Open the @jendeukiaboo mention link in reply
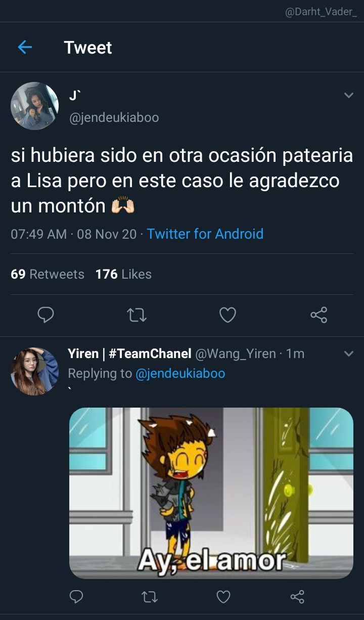Image resolution: width=364 pixels, height=620 pixels. click(x=180, y=373)
